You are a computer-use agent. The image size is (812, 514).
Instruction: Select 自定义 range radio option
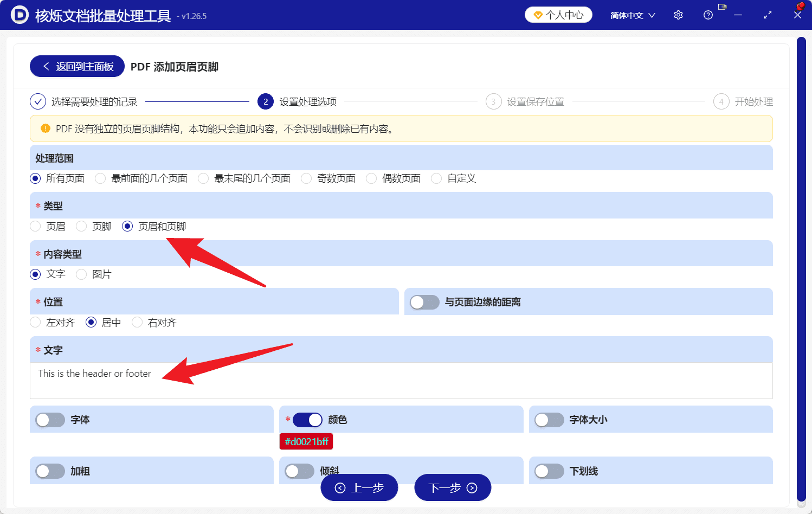[x=453, y=178]
